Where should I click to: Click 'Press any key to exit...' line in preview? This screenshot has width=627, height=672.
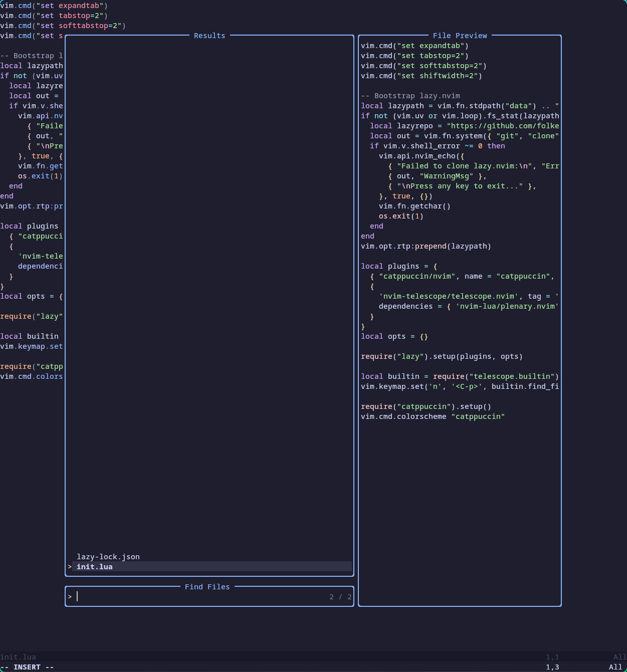point(462,186)
